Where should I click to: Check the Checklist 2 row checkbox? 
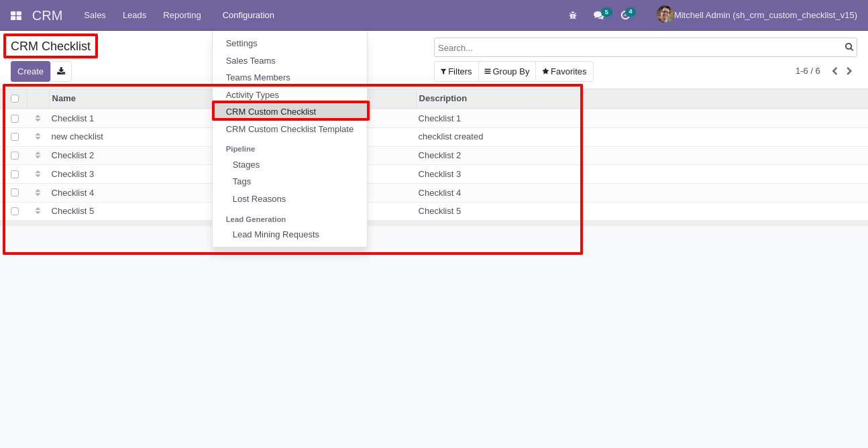click(15, 156)
